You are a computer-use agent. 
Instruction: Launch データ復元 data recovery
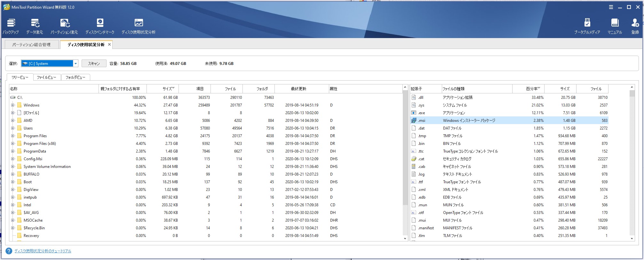pos(35,26)
